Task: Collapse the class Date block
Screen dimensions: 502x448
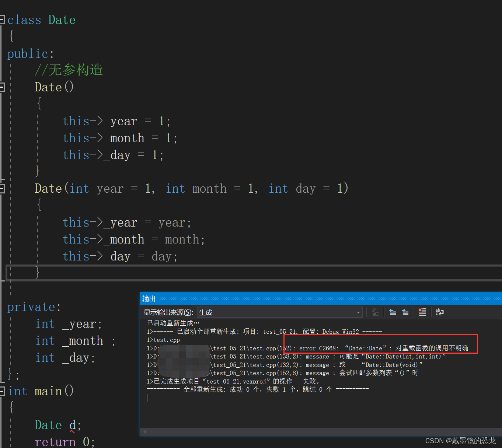Action: click(x=2, y=20)
